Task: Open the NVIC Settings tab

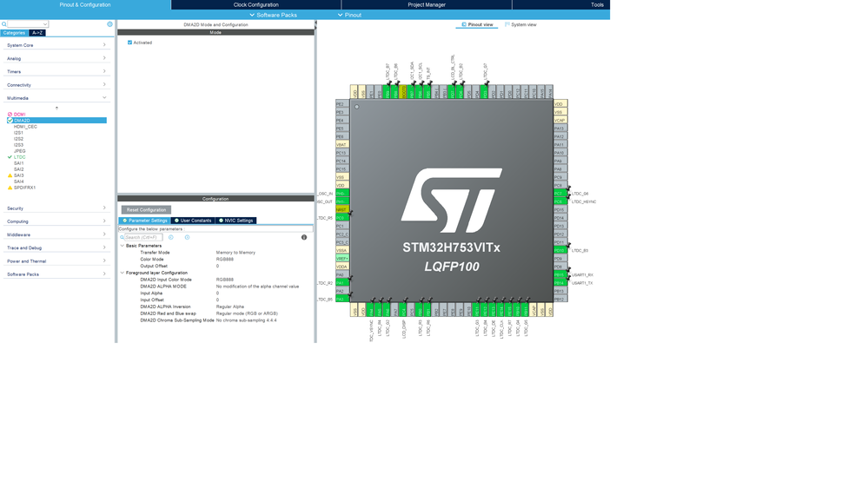Action: coord(235,221)
